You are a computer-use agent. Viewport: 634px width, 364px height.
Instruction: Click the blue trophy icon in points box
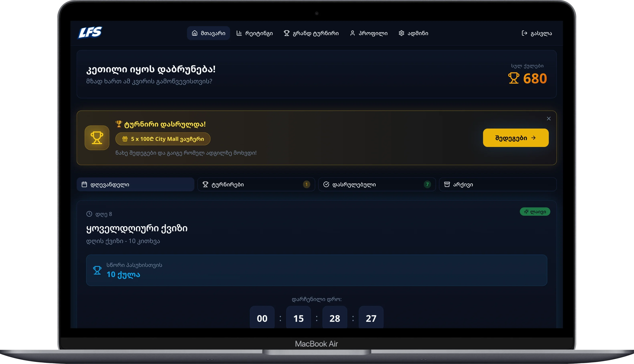click(97, 270)
